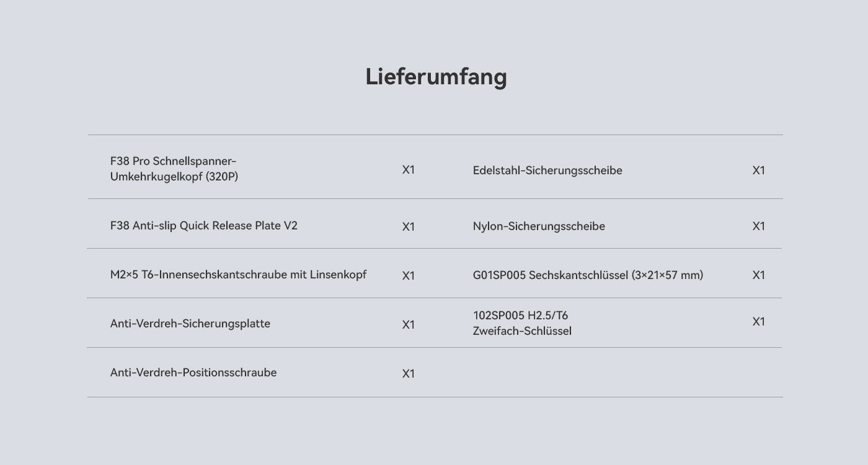Select the F38 Pro Schnellspanner-Umkehrkugelkopf entry
Screen dimensions: 868x465
174,169
